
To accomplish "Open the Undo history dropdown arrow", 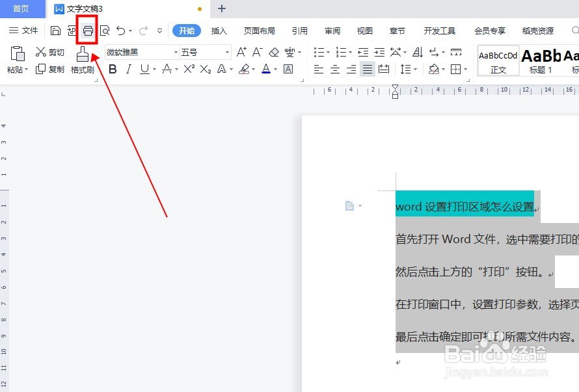I will [x=130, y=31].
